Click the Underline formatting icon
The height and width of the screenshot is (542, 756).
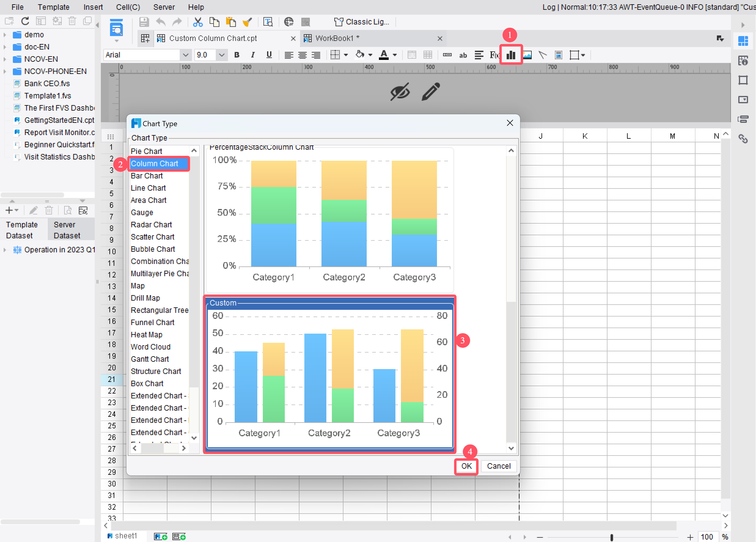coord(269,55)
